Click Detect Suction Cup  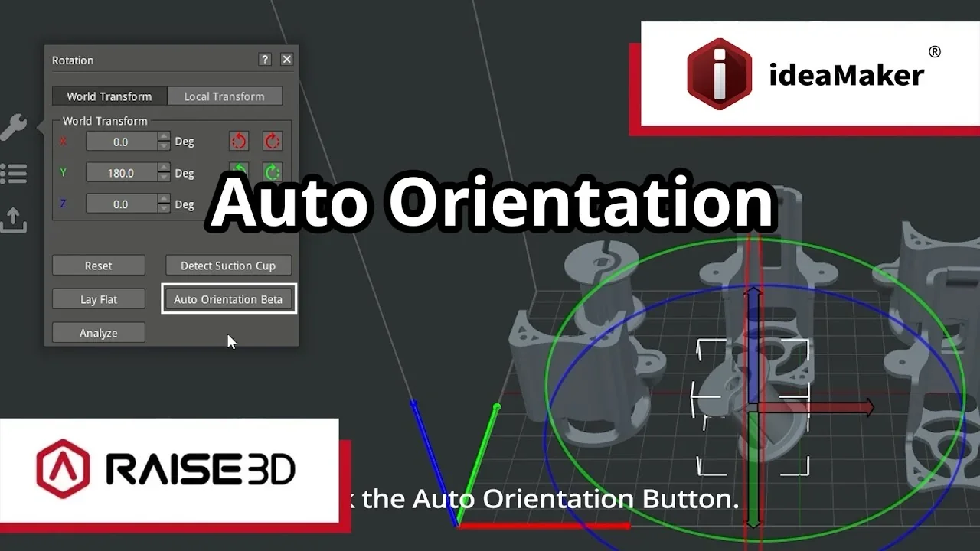(228, 265)
